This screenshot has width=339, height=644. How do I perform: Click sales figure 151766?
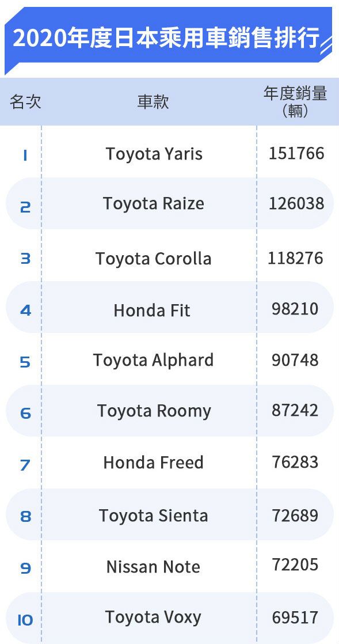coord(296,154)
